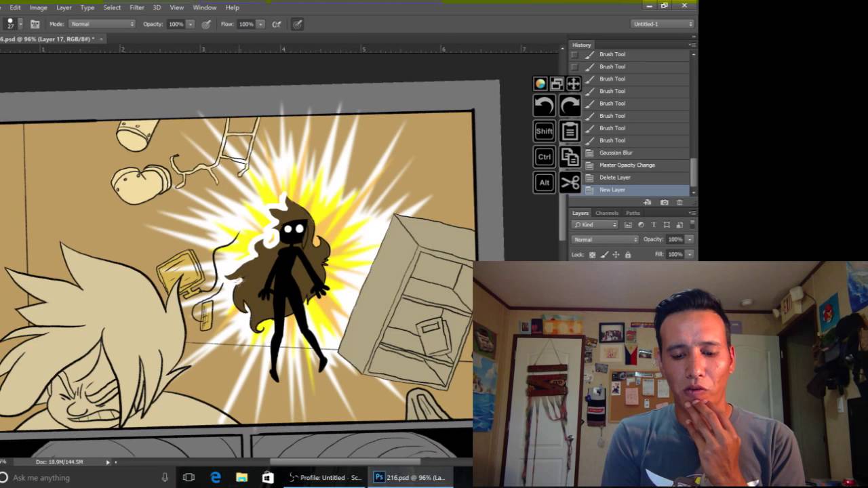Click the History panel trash delete icon
Viewport: 868px width, 488px height.
(679, 202)
